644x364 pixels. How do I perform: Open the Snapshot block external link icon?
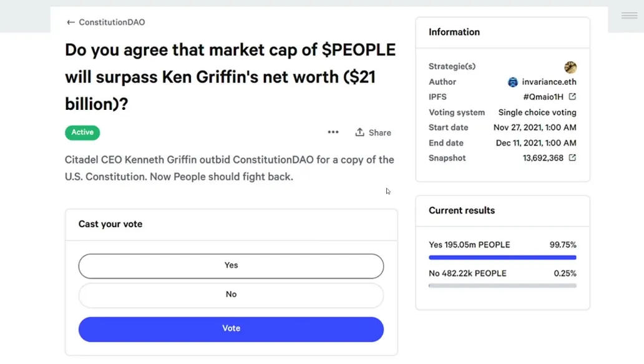point(572,158)
